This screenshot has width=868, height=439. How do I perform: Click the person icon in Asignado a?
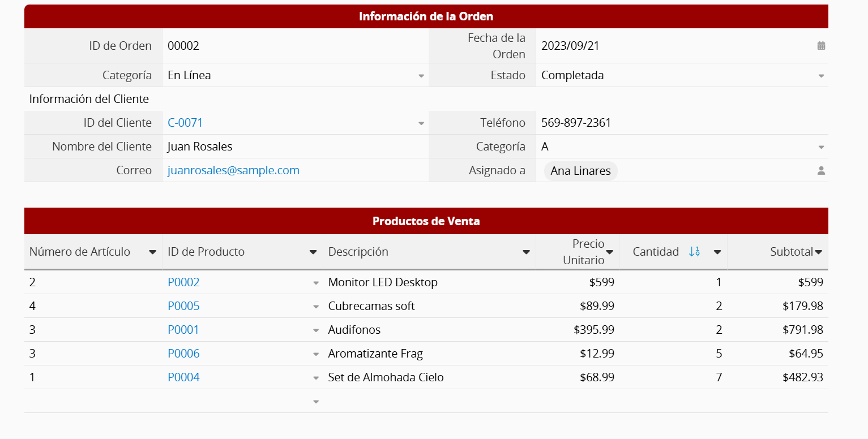[821, 170]
